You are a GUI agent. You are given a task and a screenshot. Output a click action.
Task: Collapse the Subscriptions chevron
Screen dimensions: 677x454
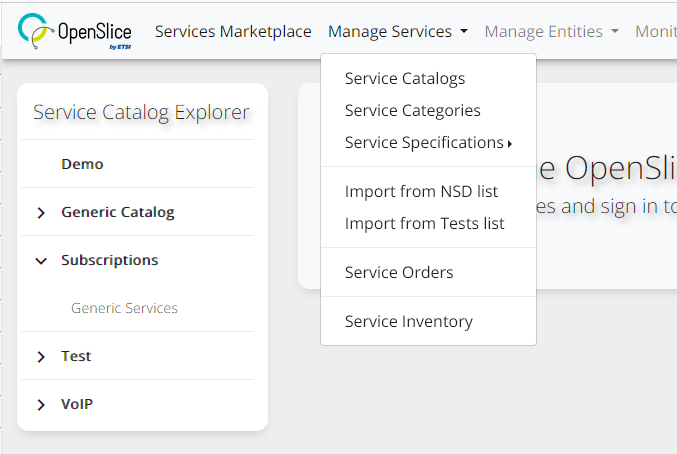(x=41, y=261)
